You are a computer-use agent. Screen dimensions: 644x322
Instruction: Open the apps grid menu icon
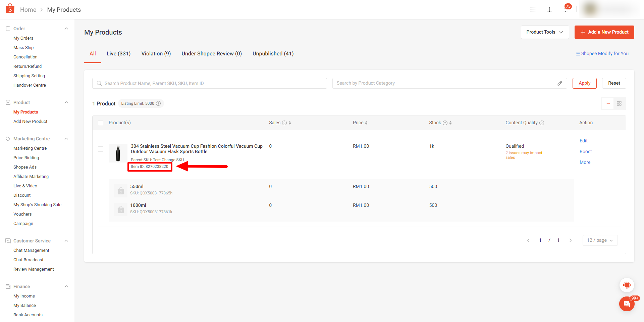click(x=533, y=9)
